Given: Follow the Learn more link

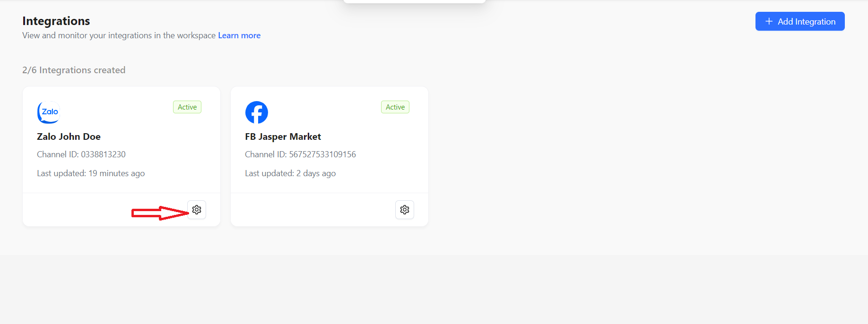Looking at the screenshot, I should (x=239, y=35).
